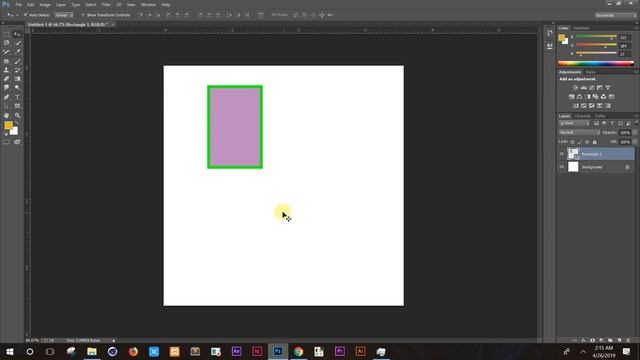Toggle lock image pixels

580,142
